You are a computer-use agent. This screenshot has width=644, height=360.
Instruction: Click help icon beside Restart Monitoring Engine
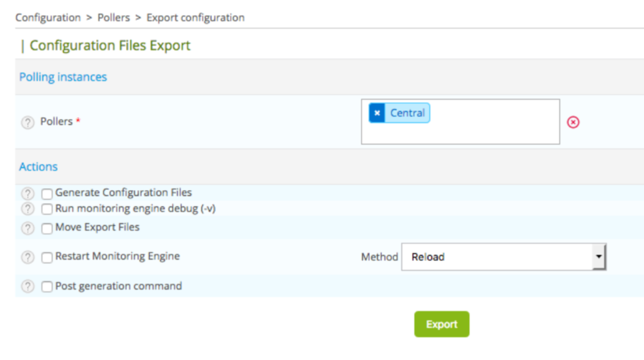point(27,257)
